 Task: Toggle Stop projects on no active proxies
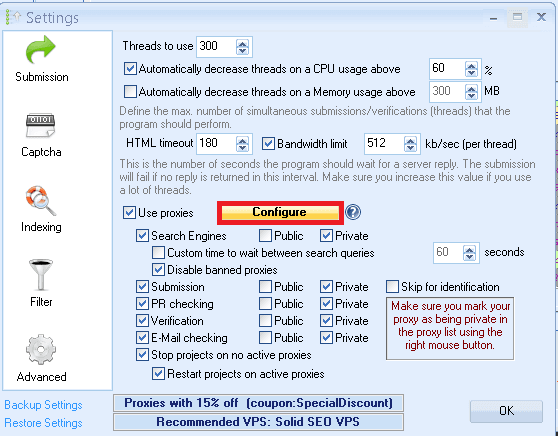pyautogui.click(x=142, y=355)
